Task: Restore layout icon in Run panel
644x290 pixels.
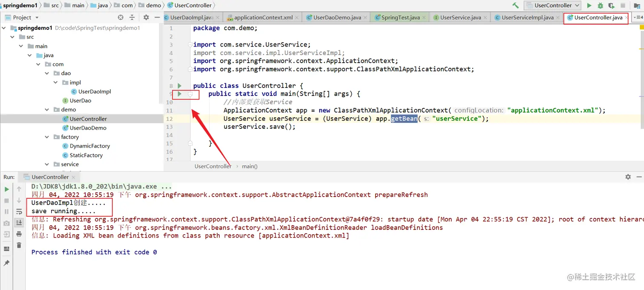Action: 6,249
